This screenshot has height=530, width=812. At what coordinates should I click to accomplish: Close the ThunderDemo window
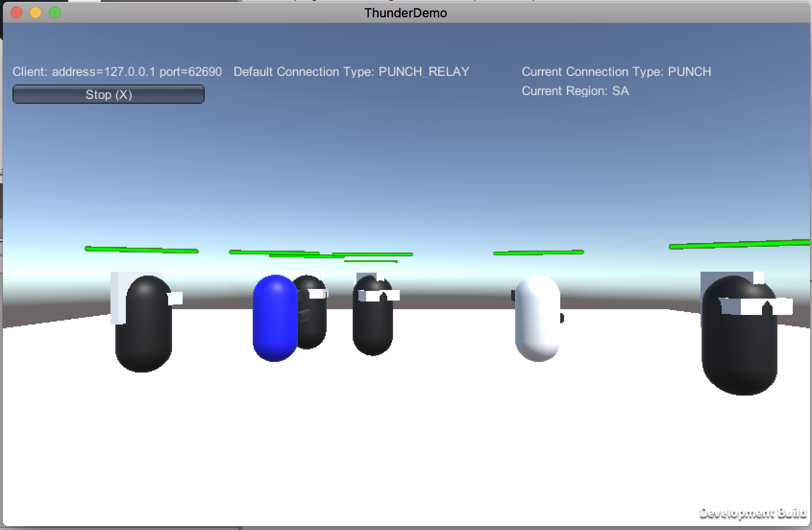coord(16,13)
